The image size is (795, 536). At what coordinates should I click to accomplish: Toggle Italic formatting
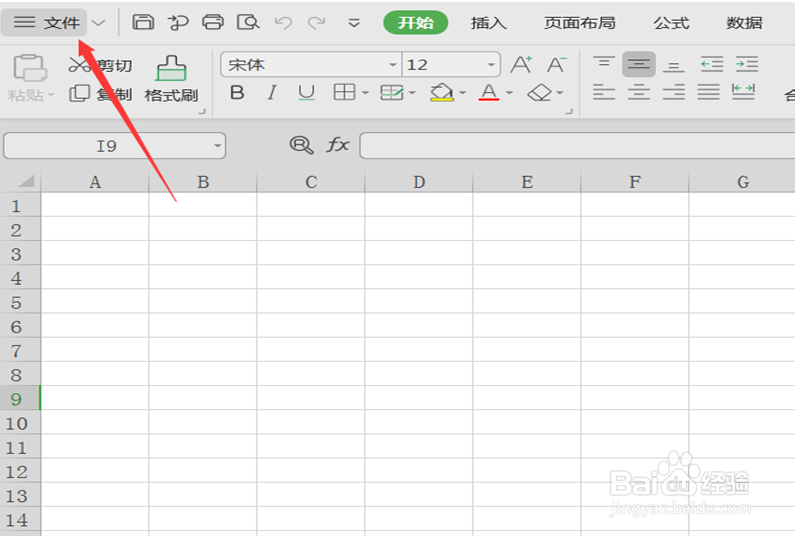click(272, 93)
